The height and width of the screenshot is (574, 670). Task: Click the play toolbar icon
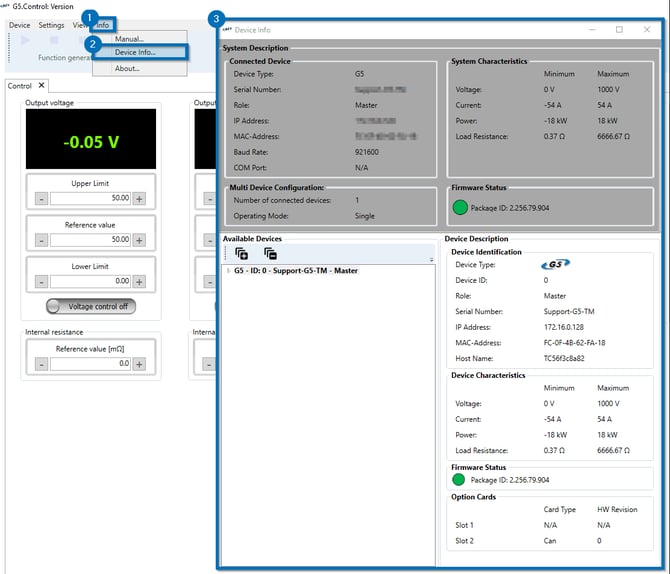[x=25, y=40]
